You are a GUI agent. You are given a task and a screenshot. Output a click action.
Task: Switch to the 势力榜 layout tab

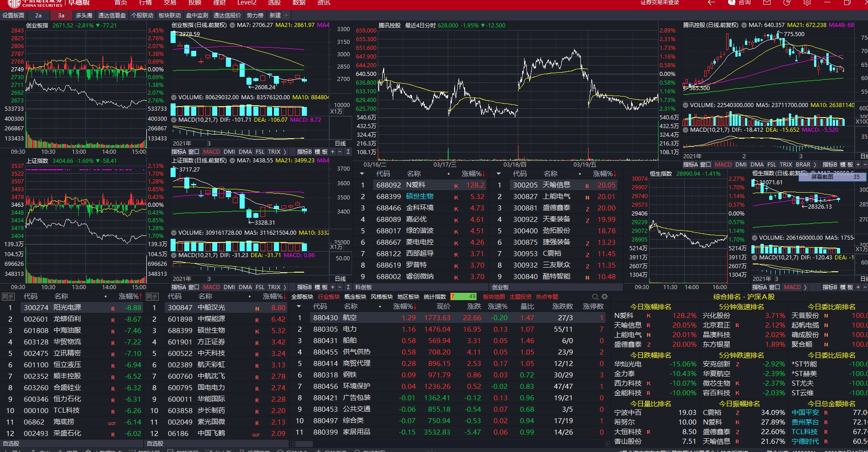click(x=255, y=15)
